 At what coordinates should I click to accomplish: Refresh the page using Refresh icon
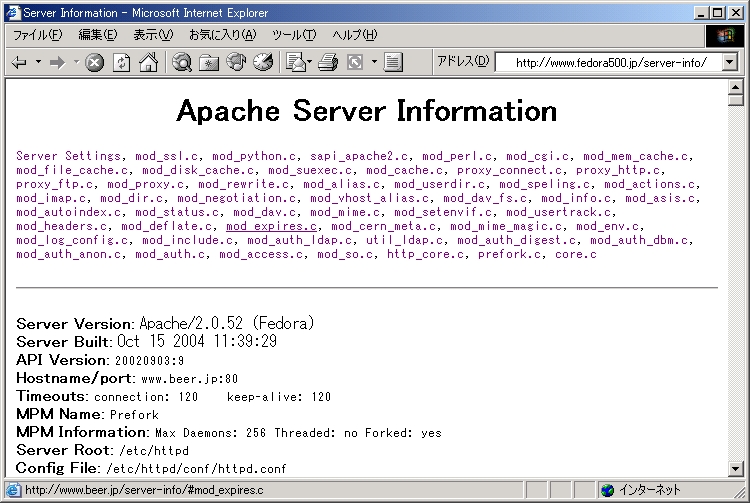pos(121,63)
